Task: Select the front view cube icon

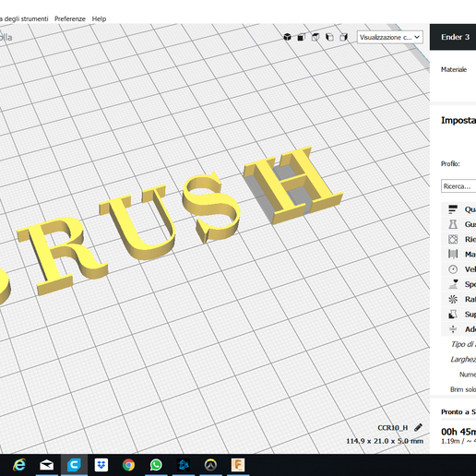Action: [302, 37]
